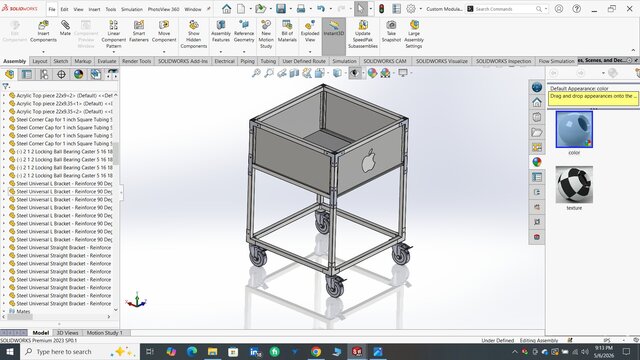Activate the Move Component tool
This screenshot has height=360, width=640.
(x=164, y=31)
